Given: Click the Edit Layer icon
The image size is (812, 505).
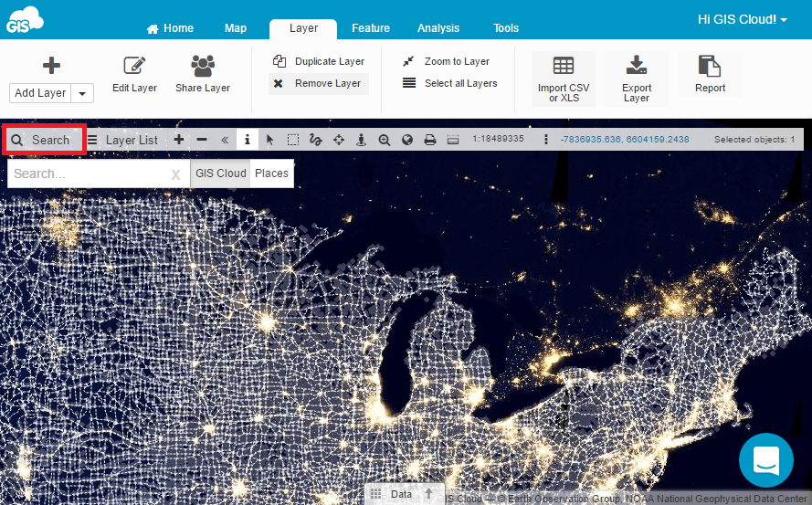Looking at the screenshot, I should tap(134, 73).
